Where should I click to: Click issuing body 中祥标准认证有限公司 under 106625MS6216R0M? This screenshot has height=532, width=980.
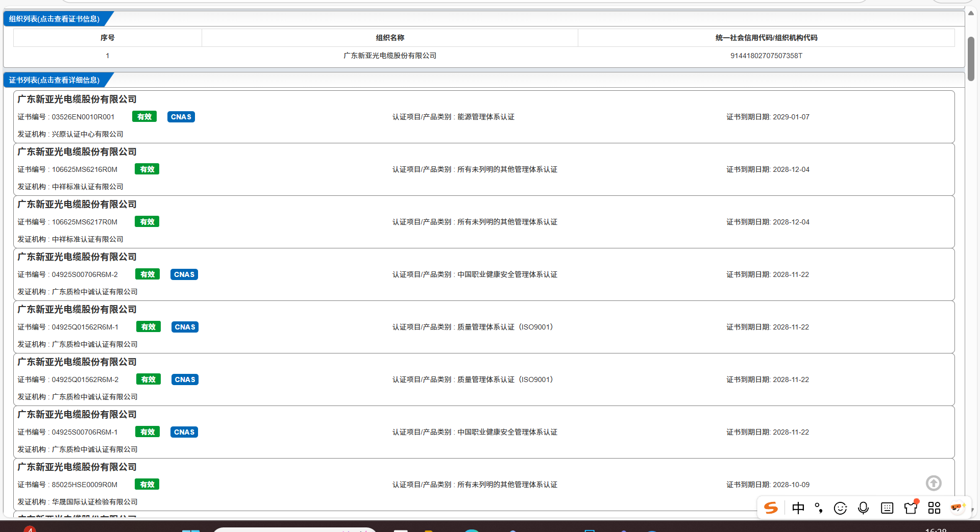pyautogui.click(x=88, y=187)
